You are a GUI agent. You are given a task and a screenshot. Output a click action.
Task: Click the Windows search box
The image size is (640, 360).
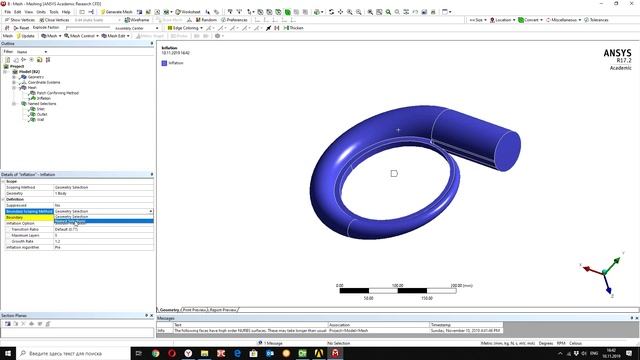click(73, 353)
